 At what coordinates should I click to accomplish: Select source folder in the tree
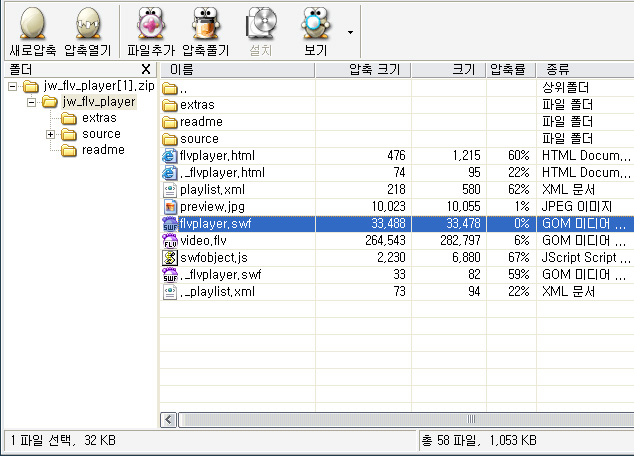pos(101,134)
